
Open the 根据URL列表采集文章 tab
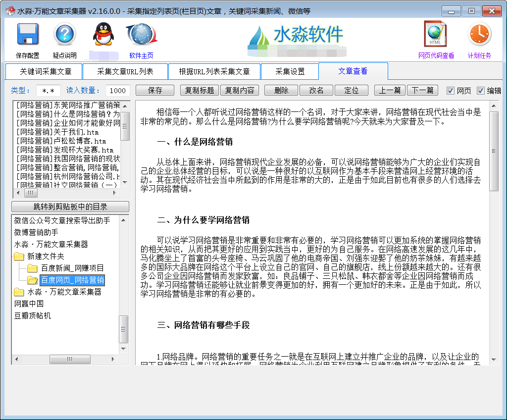click(214, 71)
